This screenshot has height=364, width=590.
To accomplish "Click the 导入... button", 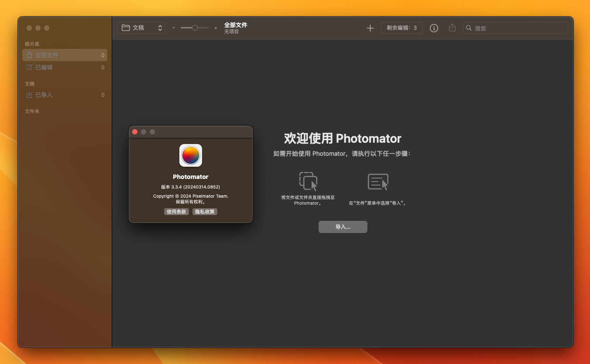I will pyautogui.click(x=343, y=227).
